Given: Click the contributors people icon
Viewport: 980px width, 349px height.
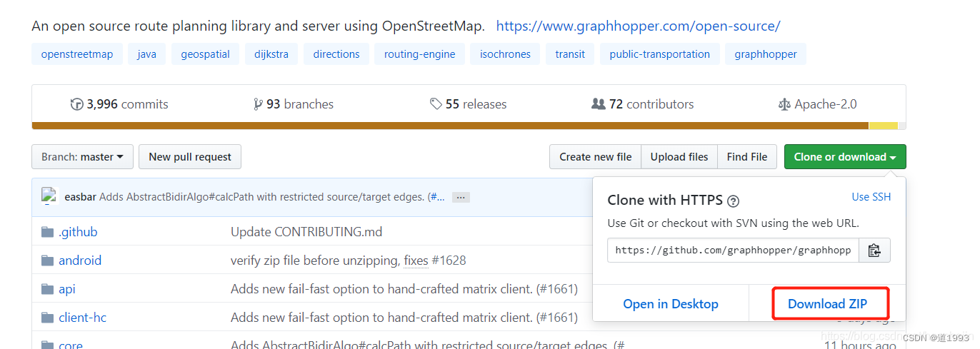Looking at the screenshot, I should pyautogui.click(x=599, y=104).
